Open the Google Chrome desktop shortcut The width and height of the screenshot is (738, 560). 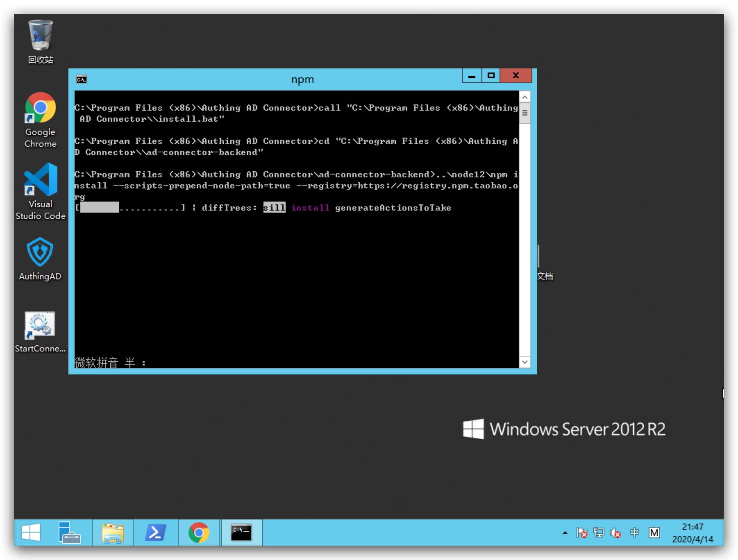(x=40, y=108)
